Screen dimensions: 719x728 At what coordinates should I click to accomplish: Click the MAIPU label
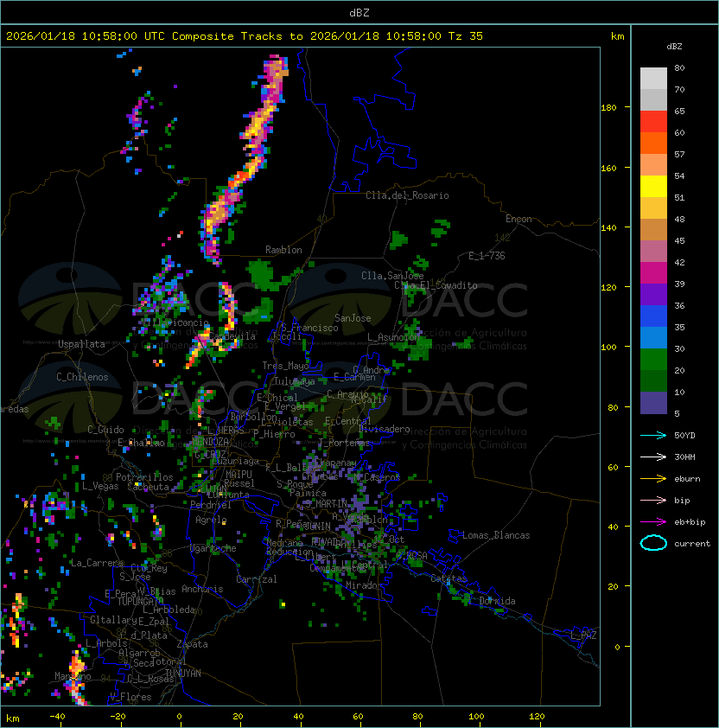239,475
